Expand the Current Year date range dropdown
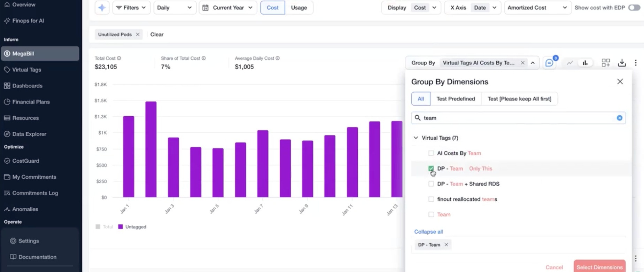The width and height of the screenshot is (644, 272). (x=228, y=8)
